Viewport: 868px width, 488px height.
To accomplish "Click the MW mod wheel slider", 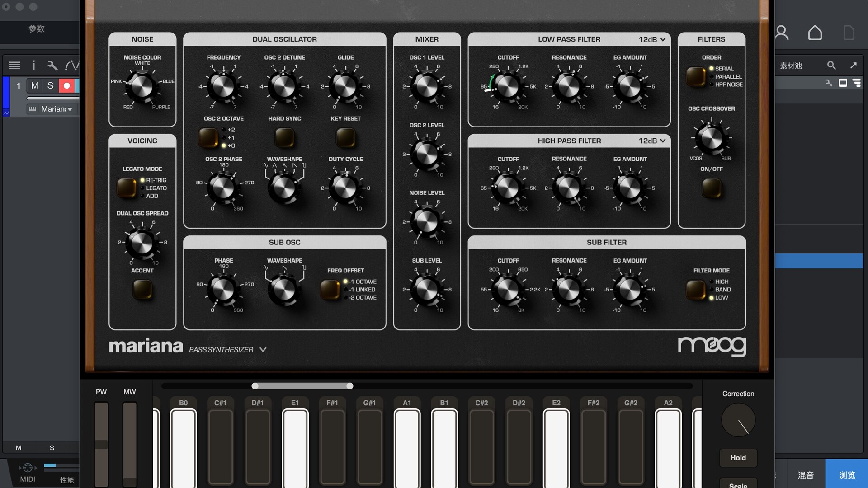I will tap(130, 443).
